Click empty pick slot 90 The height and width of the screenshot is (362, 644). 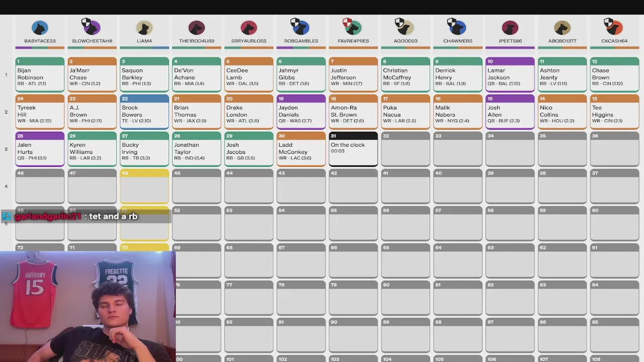pos(353,335)
